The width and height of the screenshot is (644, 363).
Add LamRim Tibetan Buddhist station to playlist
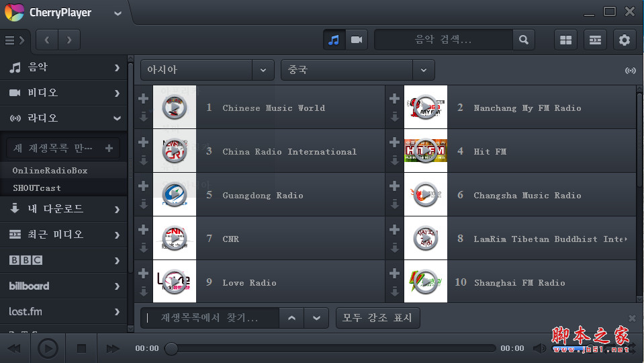click(x=394, y=229)
